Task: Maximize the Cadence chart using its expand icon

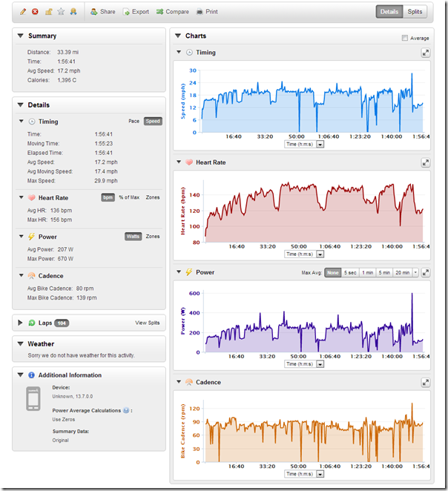Action: (425, 383)
